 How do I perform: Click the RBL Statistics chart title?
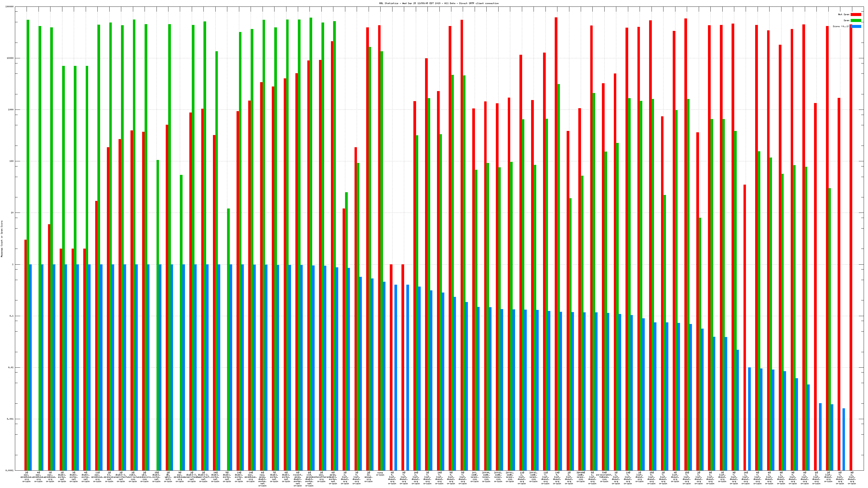pyautogui.click(x=439, y=3)
